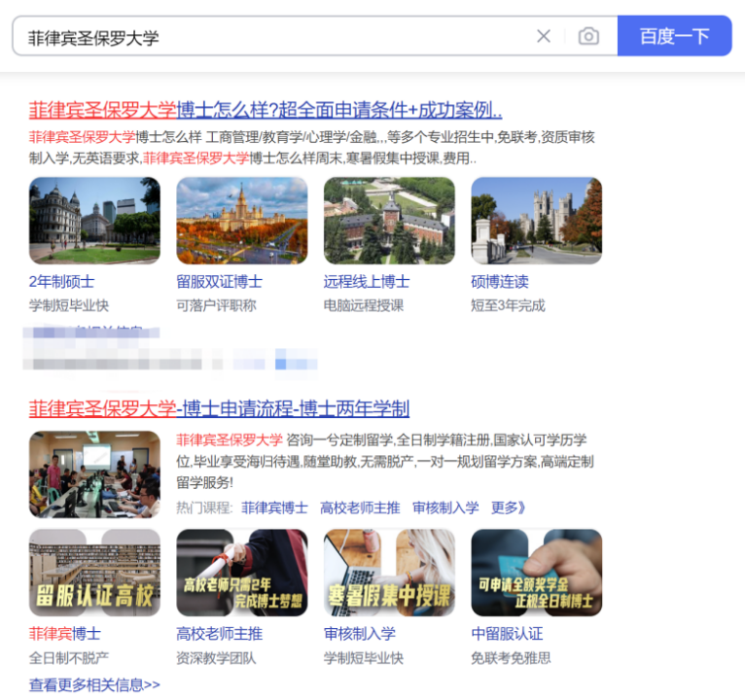This screenshot has width=745, height=700.
Task: Follow the 2年制硕士 link
Action: (62, 282)
